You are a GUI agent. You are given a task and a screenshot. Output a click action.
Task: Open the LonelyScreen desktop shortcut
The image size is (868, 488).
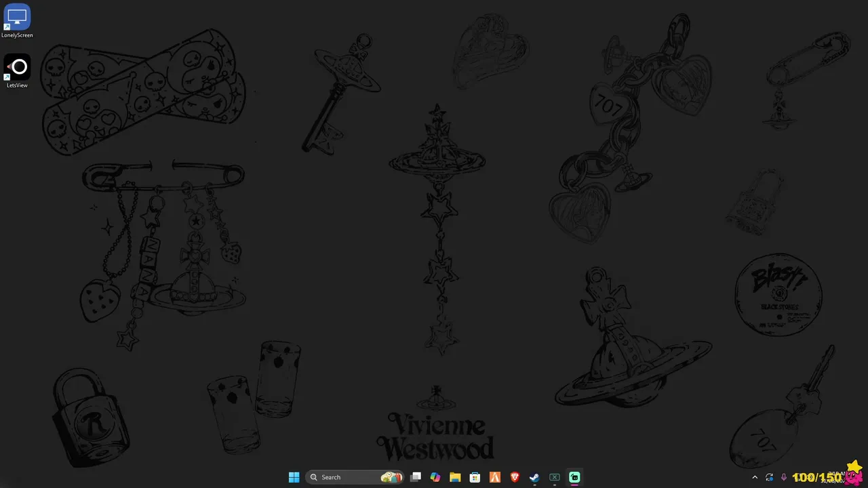(17, 21)
